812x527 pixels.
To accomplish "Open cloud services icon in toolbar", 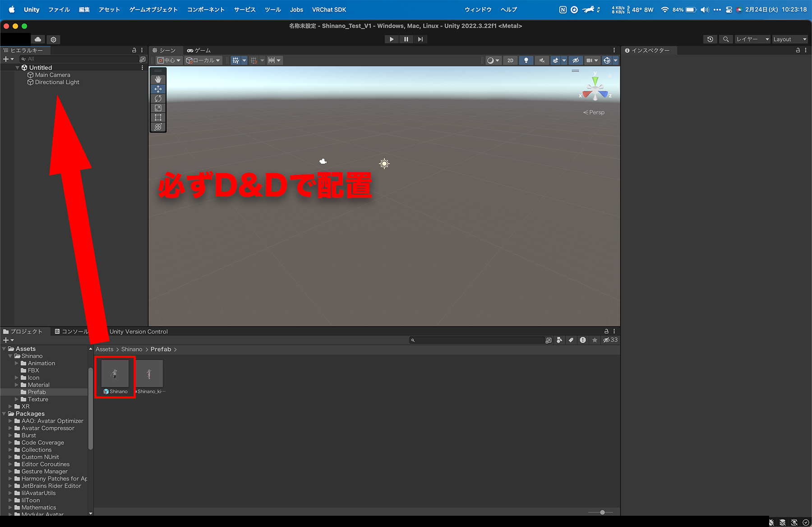I will click(x=38, y=39).
